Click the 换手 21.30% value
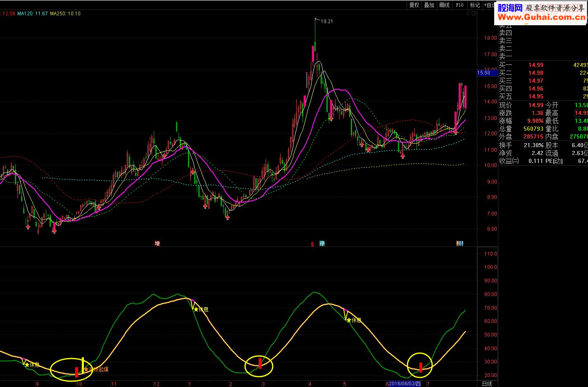This screenshot has height=387, width=588. point(533,145)
